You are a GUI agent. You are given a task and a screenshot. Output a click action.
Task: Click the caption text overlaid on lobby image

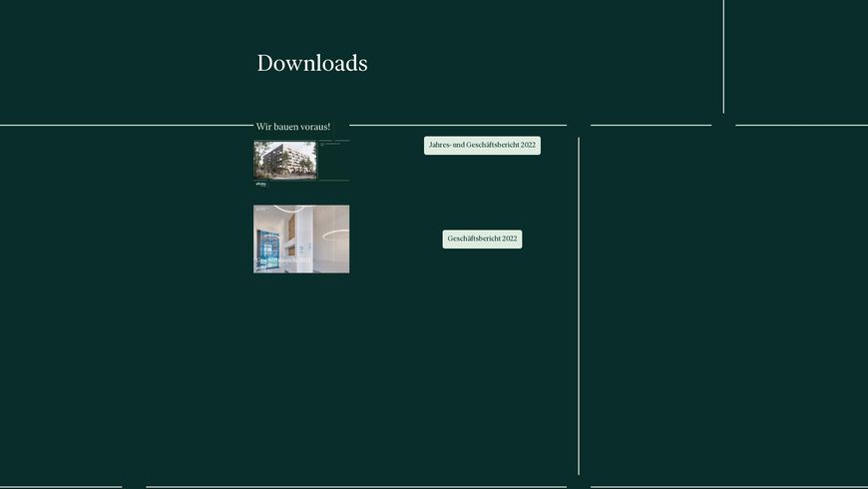click(x=284, y=260)
